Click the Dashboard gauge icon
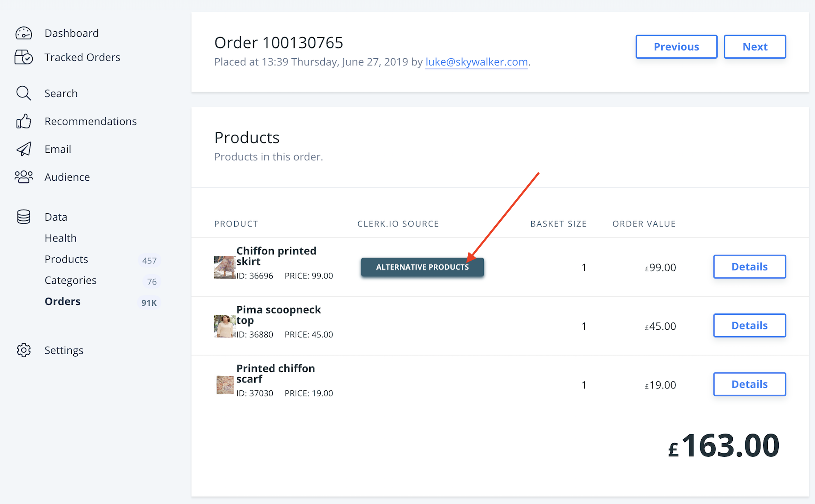815x504 pixels. 24,33
